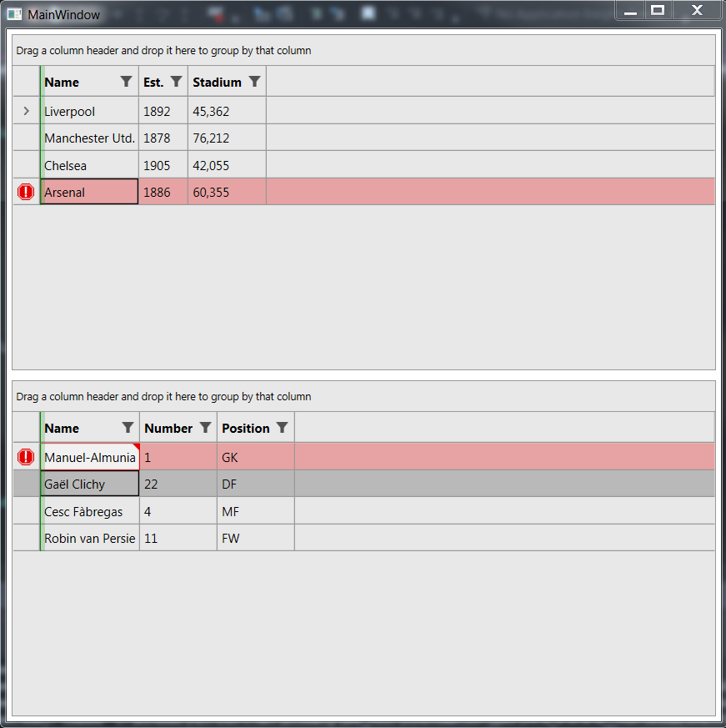Click player number 22 cell

178,484
